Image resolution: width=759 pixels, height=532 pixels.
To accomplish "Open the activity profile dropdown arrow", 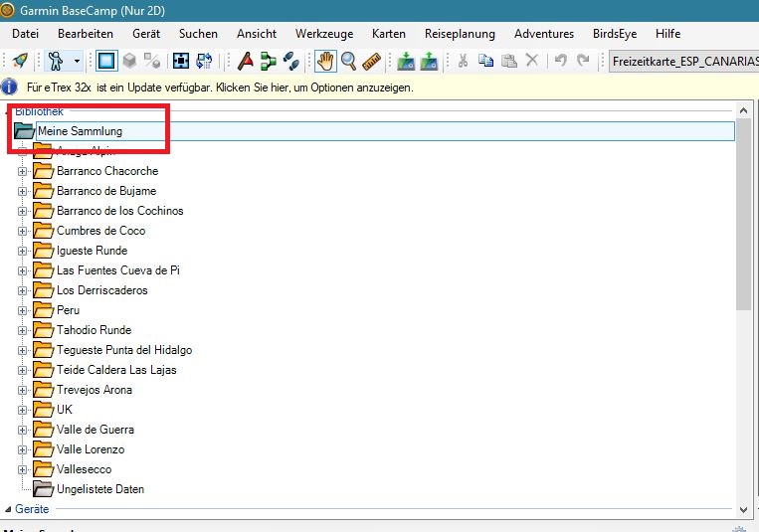I will 77,61.
